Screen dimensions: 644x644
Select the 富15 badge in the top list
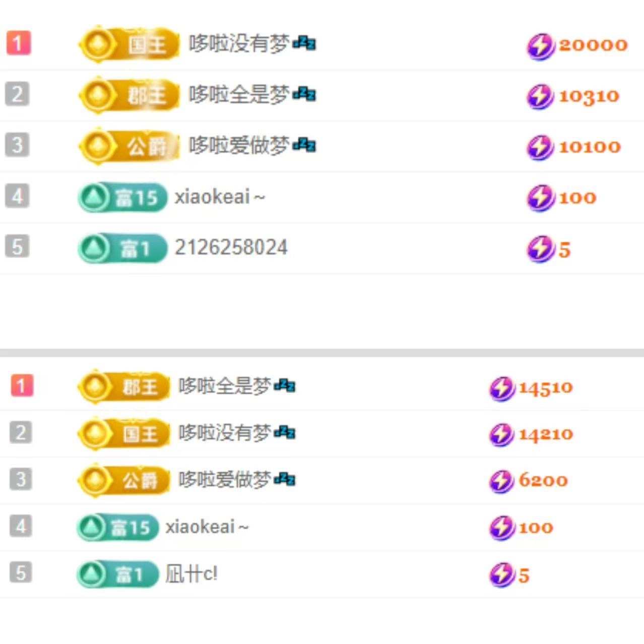pyautogui.click(x=122, y=197)
